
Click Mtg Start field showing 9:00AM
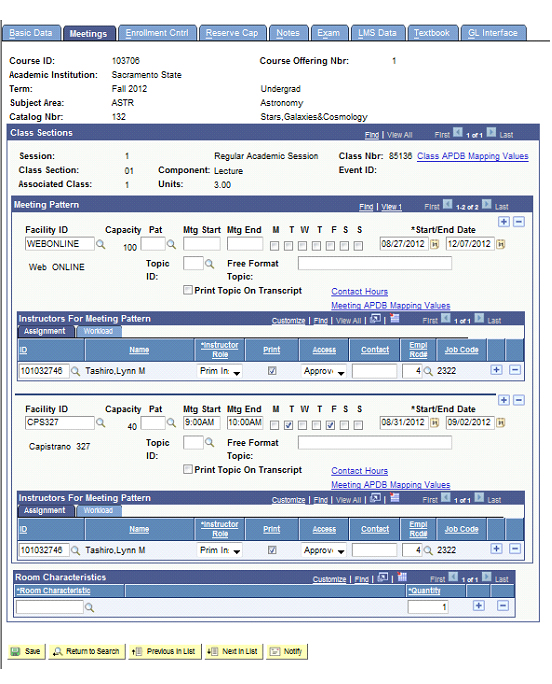pyautogui.click(x=202, y=422)
